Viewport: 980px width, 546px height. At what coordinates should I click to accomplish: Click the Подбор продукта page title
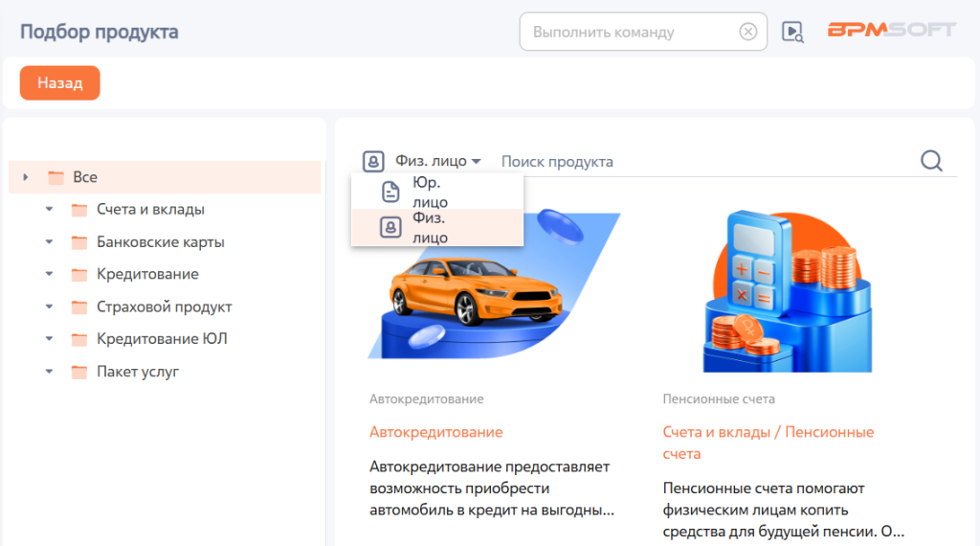coord(100,32)
